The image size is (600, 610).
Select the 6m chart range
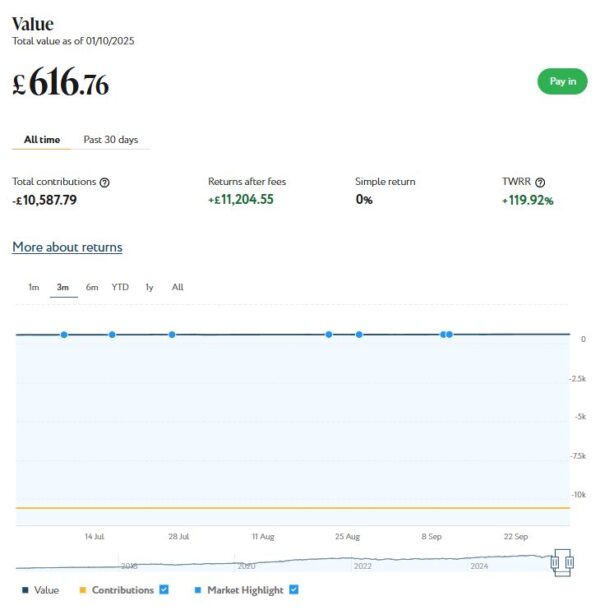coord(92,287)
